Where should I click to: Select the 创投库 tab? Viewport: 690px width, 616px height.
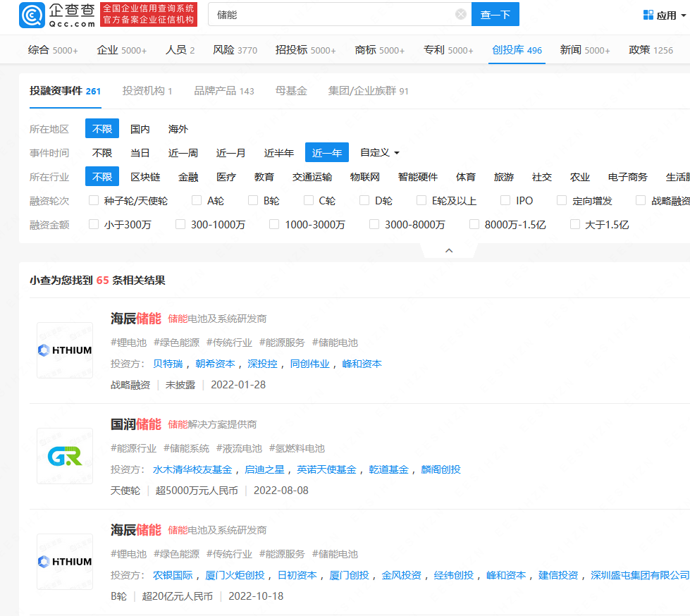(x=517, y=50)
